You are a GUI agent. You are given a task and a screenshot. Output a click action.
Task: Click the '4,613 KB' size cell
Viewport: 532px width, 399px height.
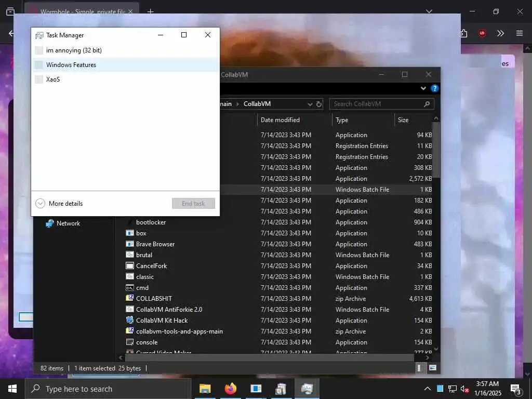click(420, 299)
